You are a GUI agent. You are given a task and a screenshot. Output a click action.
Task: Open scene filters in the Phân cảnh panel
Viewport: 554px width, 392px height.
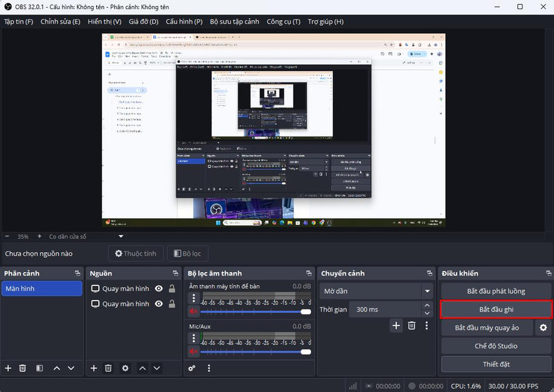click(x=39, y=368)
